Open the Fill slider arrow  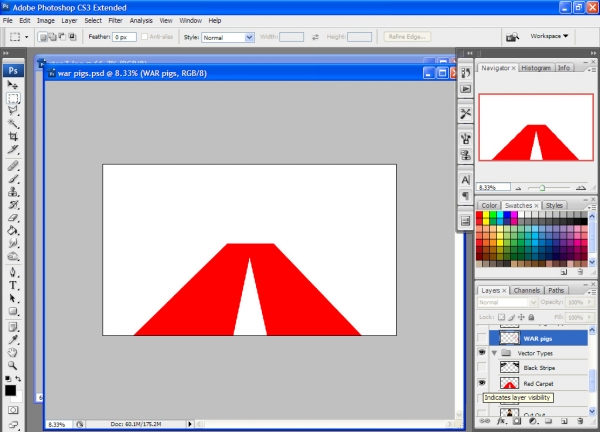click(589, 317)
